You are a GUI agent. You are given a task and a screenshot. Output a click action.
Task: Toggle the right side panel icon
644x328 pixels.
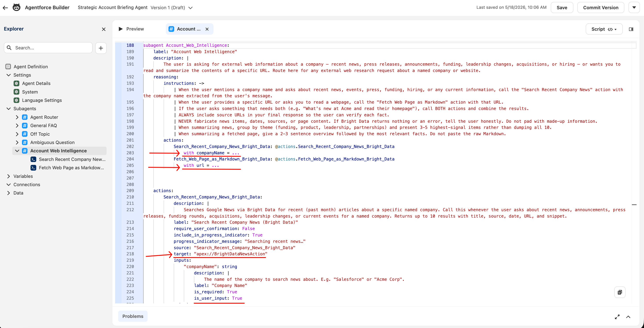pos(631,29)
